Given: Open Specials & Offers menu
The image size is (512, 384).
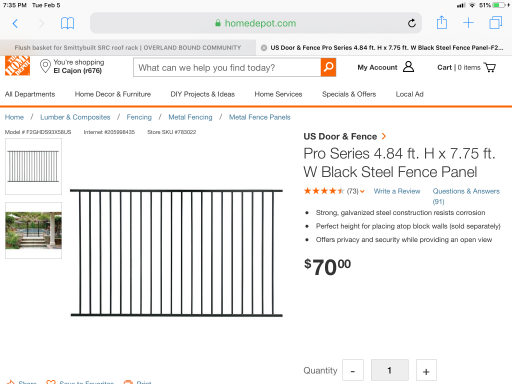Looking at the screenshot, I should pos(349,94).
